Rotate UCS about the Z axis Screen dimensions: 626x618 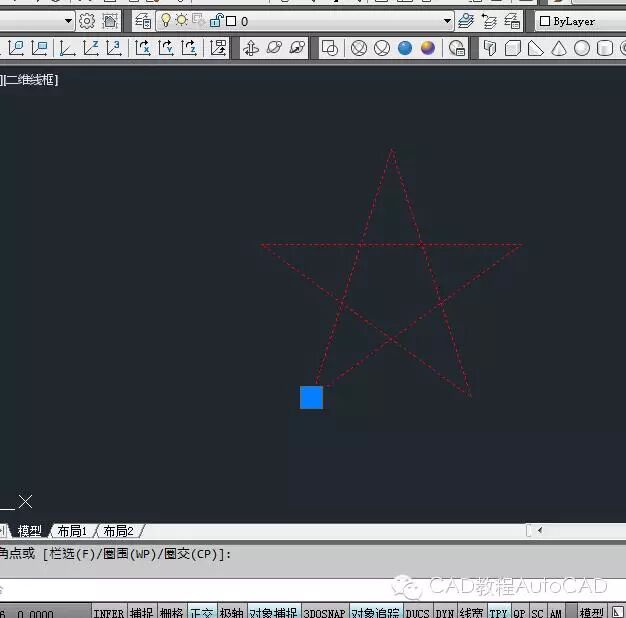(189, 48)
